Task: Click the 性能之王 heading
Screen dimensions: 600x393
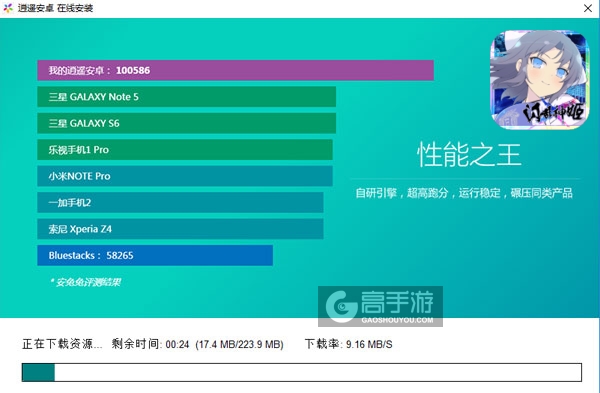Action: 469,155
